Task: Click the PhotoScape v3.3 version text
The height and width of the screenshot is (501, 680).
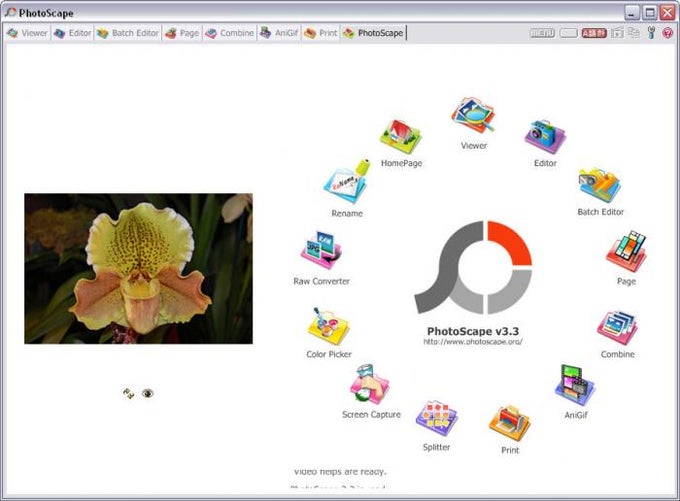Action: tap(473, 331)
